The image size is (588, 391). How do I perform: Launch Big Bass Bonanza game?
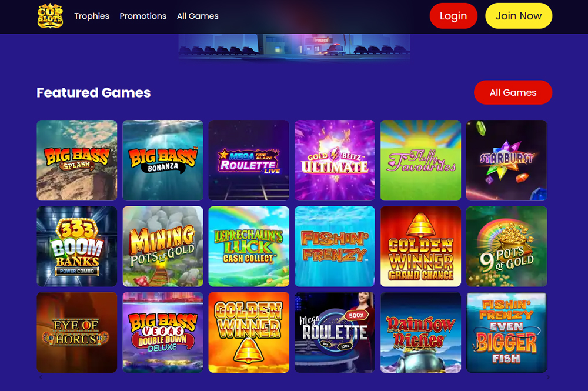click(163, 161)
